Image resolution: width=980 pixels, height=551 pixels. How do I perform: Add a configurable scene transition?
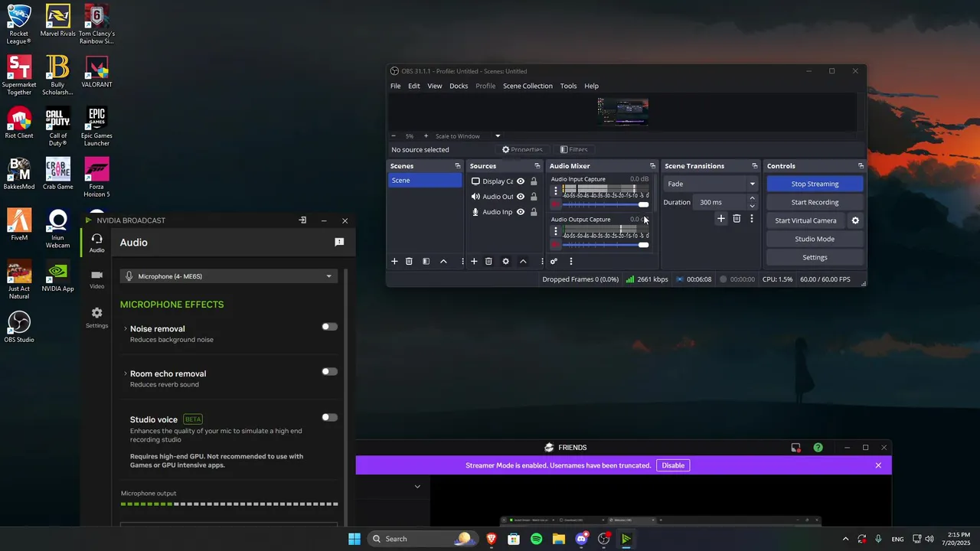720,219
